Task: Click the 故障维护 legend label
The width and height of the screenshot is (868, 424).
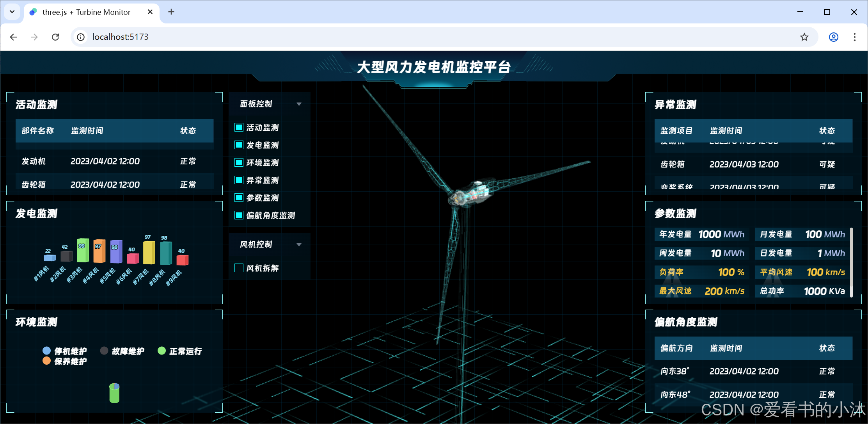Action: tap(128, 351)
